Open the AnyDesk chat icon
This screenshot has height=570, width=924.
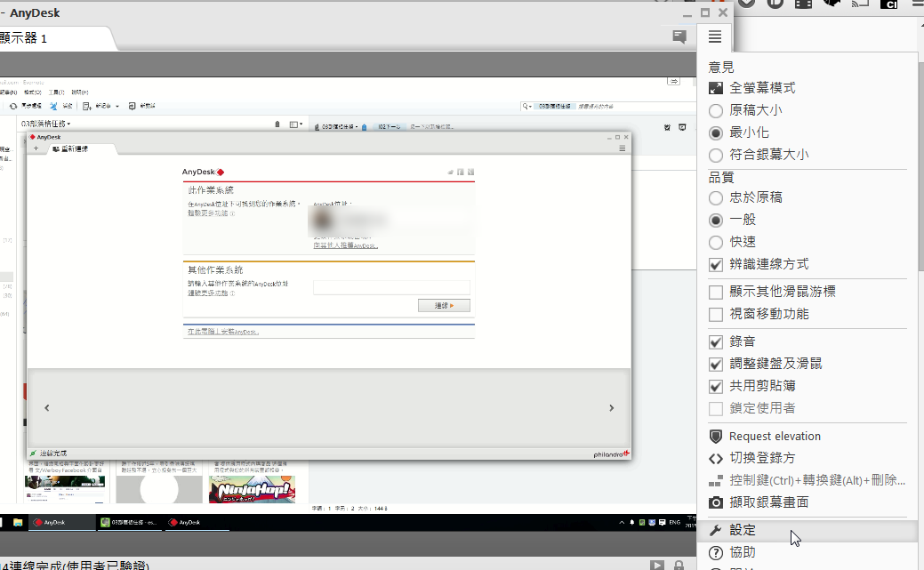[x=679, y=37]
